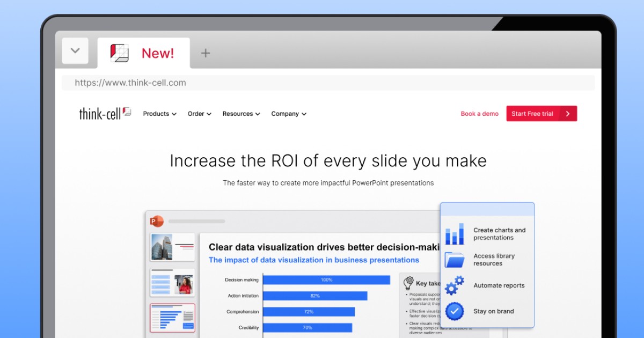Viewport: 644px width, 338px height.
Task: Expand the tab list chevron button
Action: [x=75, y=51]
